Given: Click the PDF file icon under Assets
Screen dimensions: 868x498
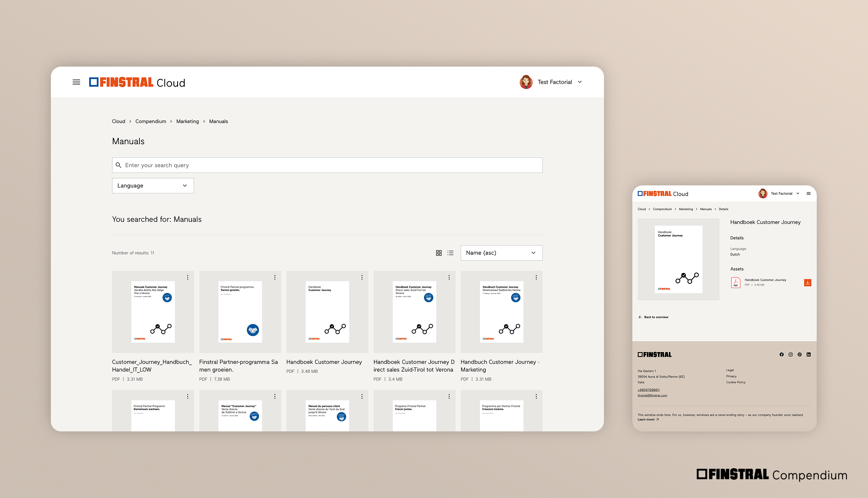Looking at the screenshot, I should pyautogui.click(x=736, y=283).
